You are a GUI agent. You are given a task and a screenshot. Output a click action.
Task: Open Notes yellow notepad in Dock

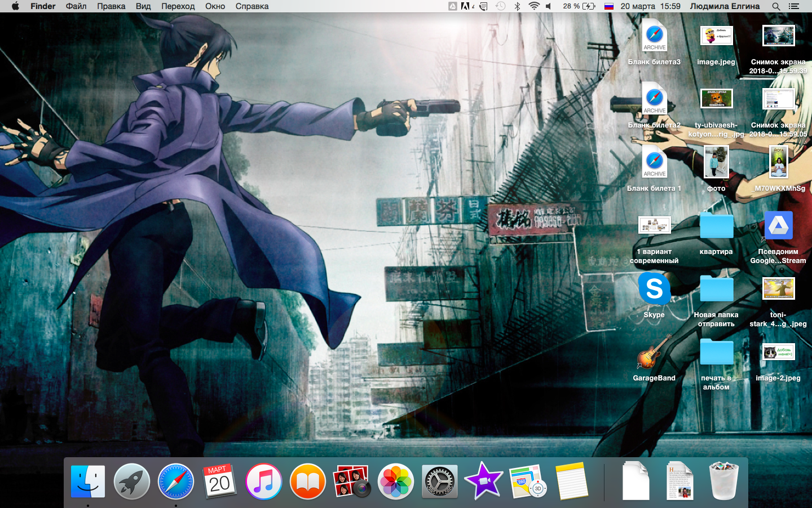571,481
